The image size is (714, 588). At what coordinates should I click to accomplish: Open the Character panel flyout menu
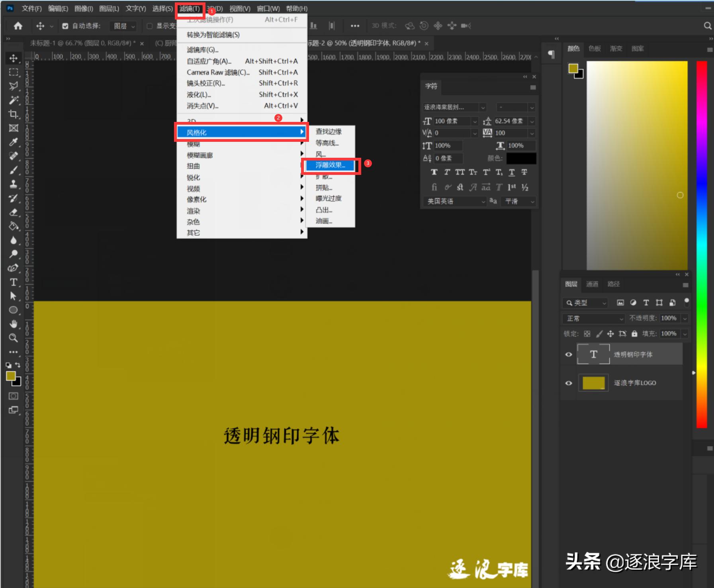534,87
